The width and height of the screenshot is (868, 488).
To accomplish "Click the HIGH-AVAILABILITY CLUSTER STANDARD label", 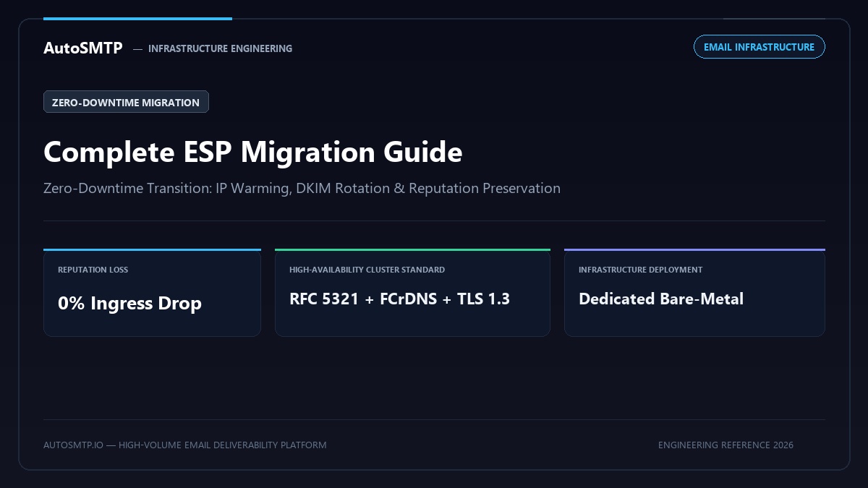I will click(x=367, y=270).
